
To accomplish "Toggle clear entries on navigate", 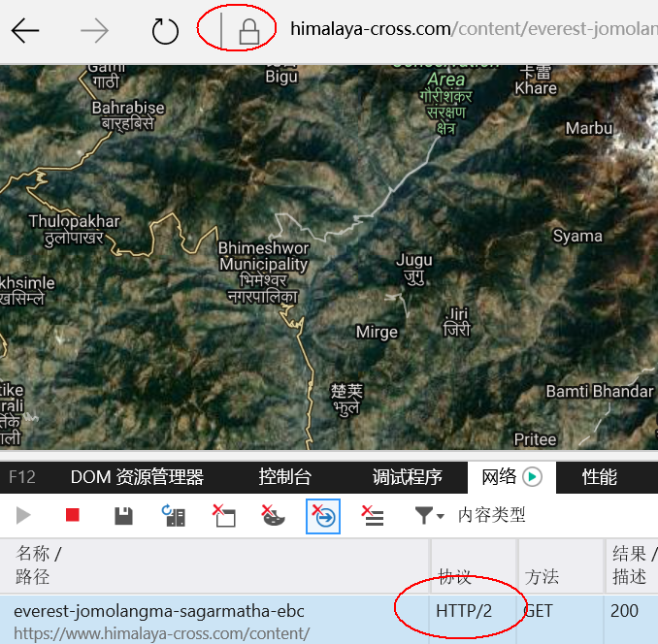I will pos(323,516).
